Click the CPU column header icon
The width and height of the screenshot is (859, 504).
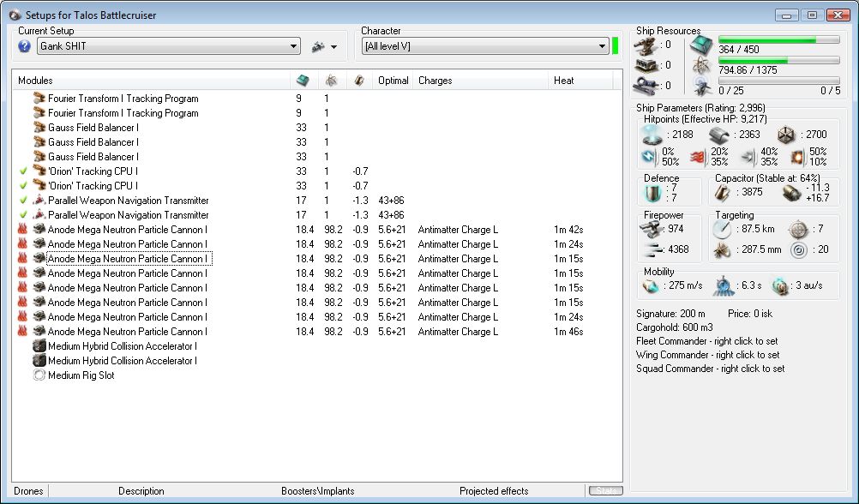(303, 81)
